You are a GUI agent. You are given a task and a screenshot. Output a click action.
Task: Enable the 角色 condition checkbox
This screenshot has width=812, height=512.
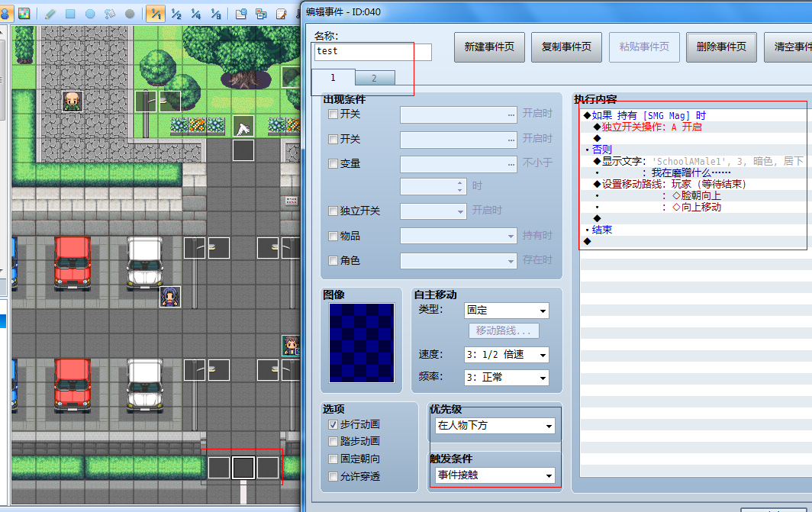pyautogui.click(x=333, y=260)
